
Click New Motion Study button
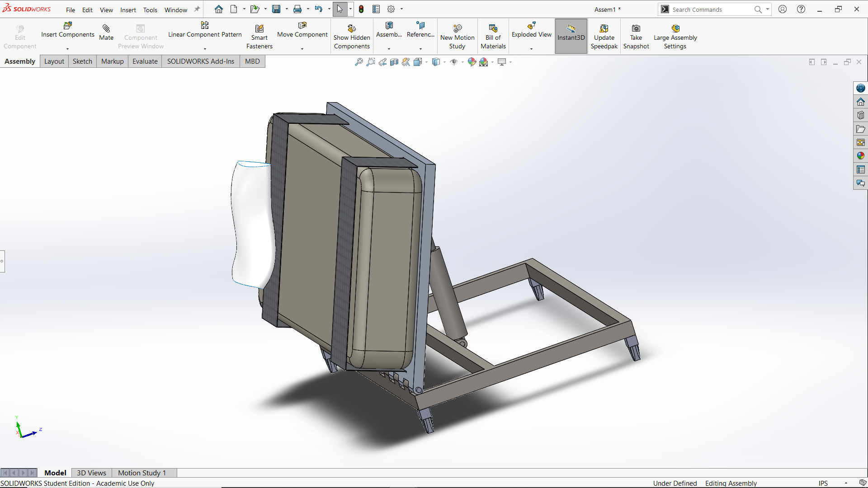click(457, 37)
